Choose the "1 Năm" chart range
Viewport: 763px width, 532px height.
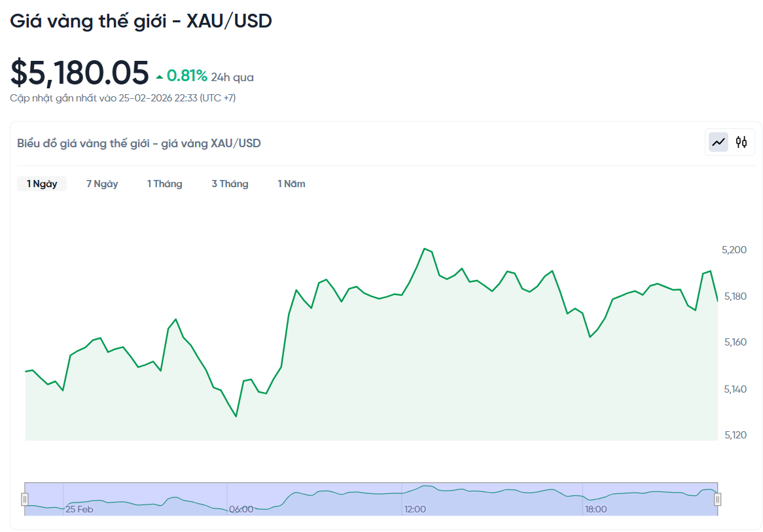pyautogui.click(x=291, y=183)
